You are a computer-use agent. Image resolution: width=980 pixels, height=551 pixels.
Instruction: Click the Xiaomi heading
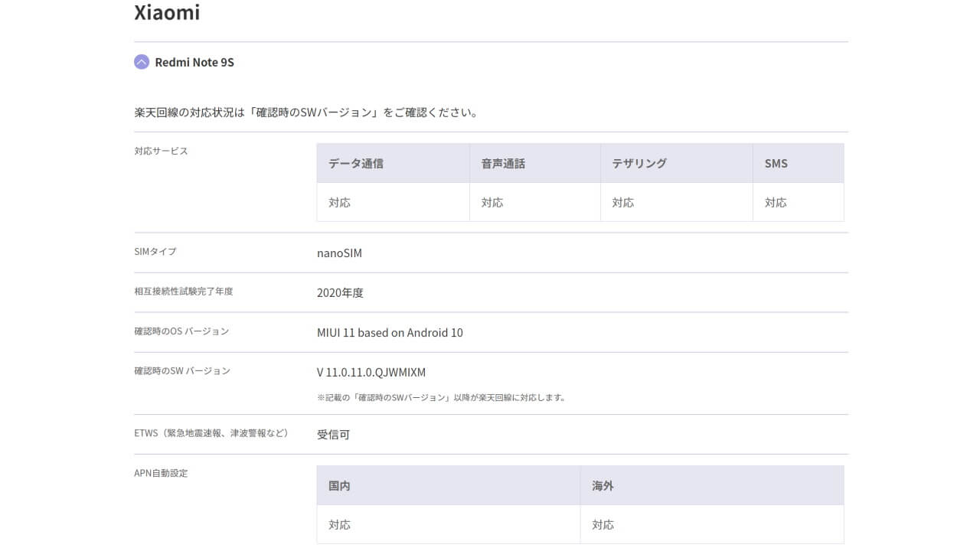tap(167, 13)
